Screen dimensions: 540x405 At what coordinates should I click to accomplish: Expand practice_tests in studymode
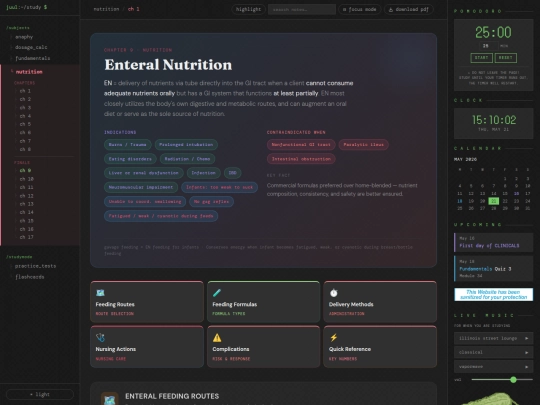35,266
